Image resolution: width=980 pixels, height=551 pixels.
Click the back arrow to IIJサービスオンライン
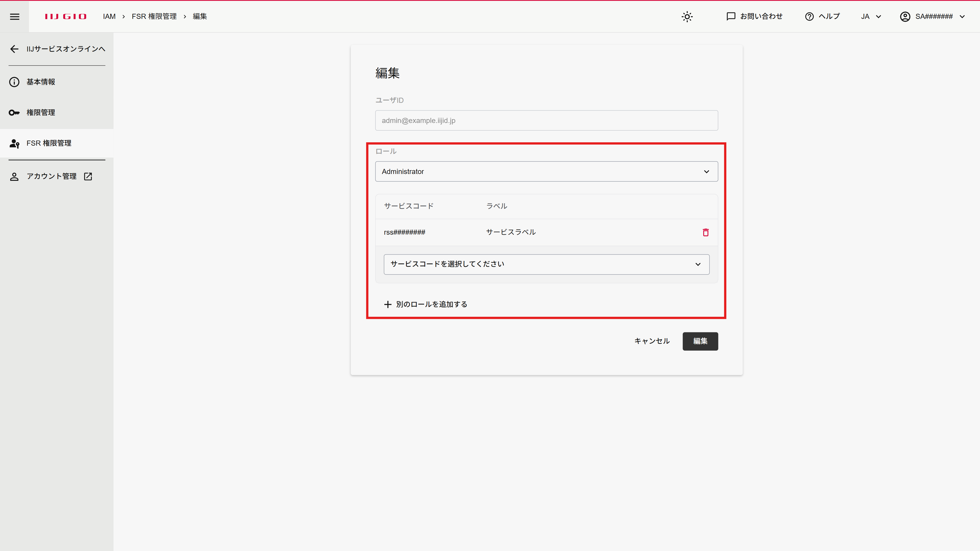(15, 49)
